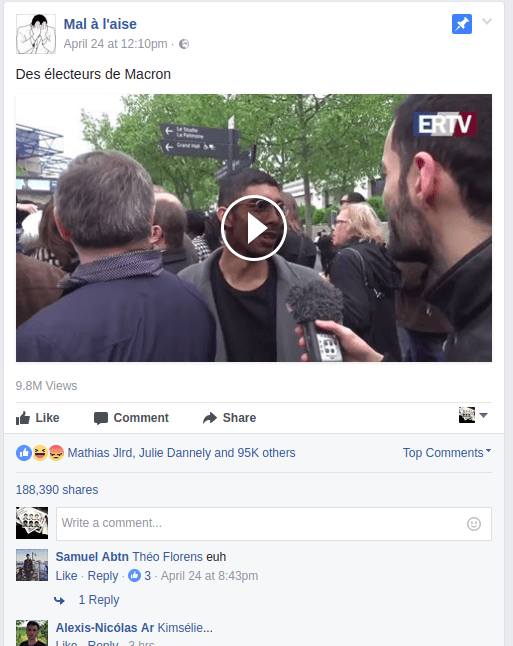Expand the Top Comments sorting dropdown

point(447,452)
